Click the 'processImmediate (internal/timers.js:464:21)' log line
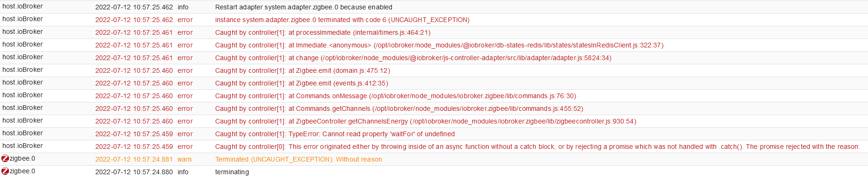This screenshot has width=868, height=178. point(323,32)
